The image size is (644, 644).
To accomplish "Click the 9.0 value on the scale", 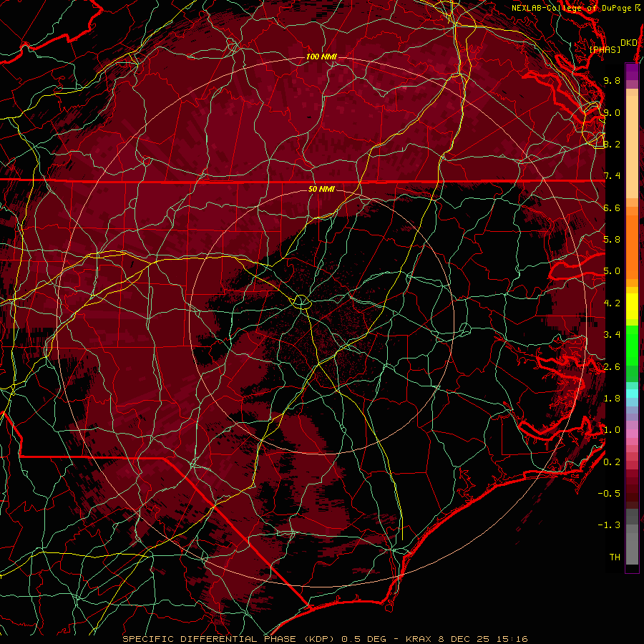I will [612, 112].
